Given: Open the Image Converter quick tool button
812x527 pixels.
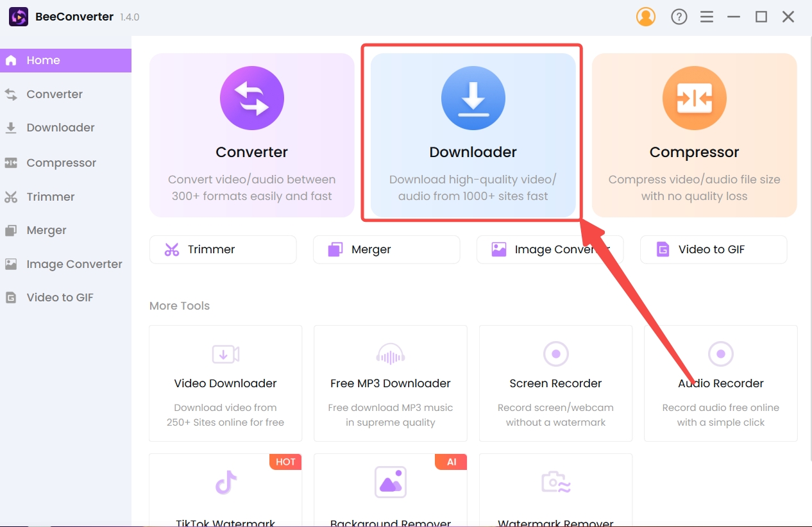Looking at the screenshot, I should 550,249.
